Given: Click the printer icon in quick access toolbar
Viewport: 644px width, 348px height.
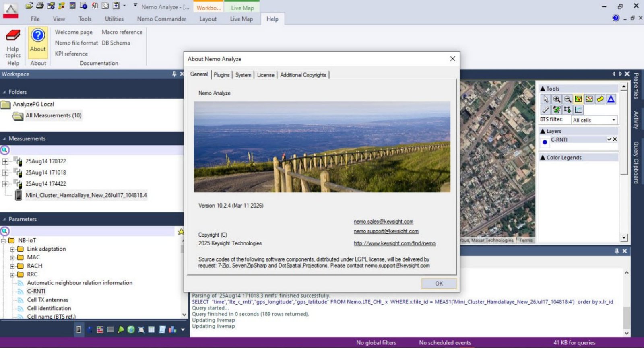Looking at the screenshot, I should point(40,6).
